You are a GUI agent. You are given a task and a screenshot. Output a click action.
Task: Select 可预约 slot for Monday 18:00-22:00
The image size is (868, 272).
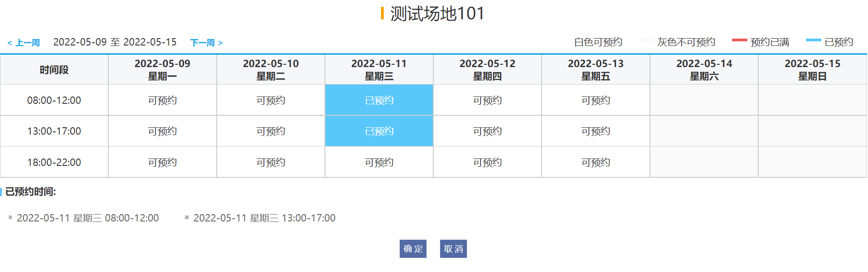click(x=162, y=162)
